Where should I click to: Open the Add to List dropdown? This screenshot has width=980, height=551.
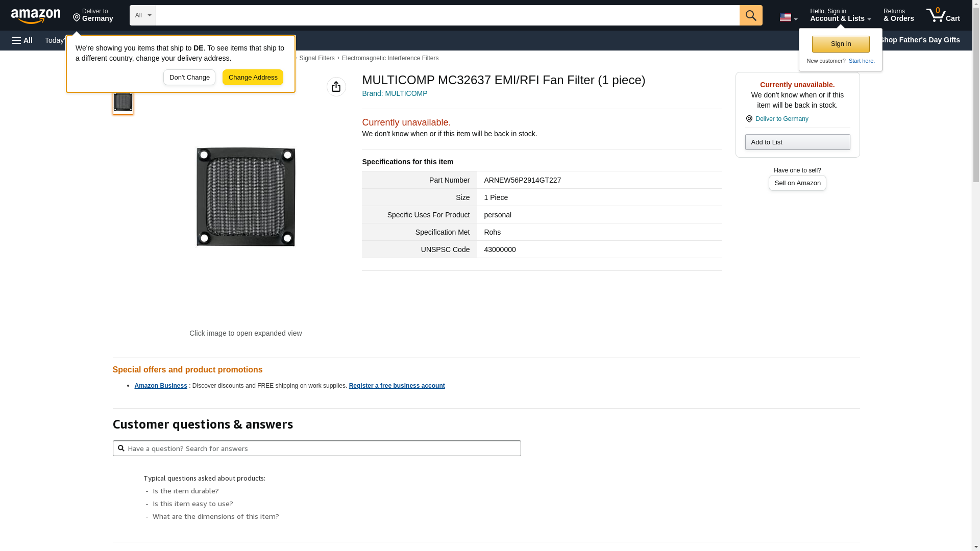[797, 142]
